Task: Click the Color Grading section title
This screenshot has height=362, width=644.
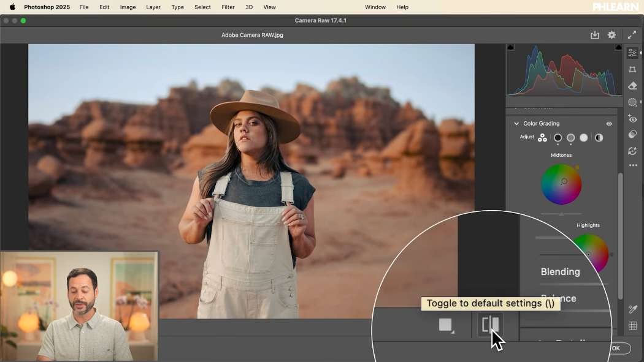Action: click(x=542, y=123)
